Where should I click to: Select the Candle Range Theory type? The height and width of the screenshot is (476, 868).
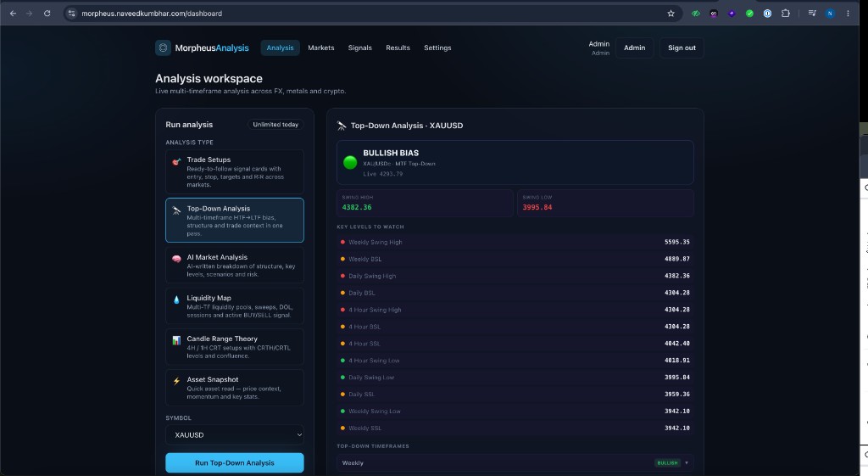235,346
